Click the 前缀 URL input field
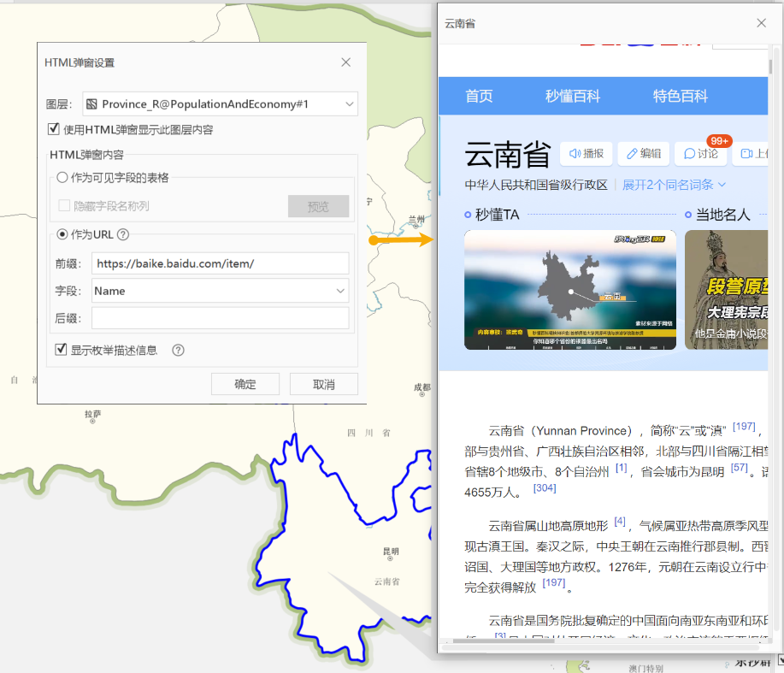The width and height of the screenshot is (784, 673). tap(221, 263)
